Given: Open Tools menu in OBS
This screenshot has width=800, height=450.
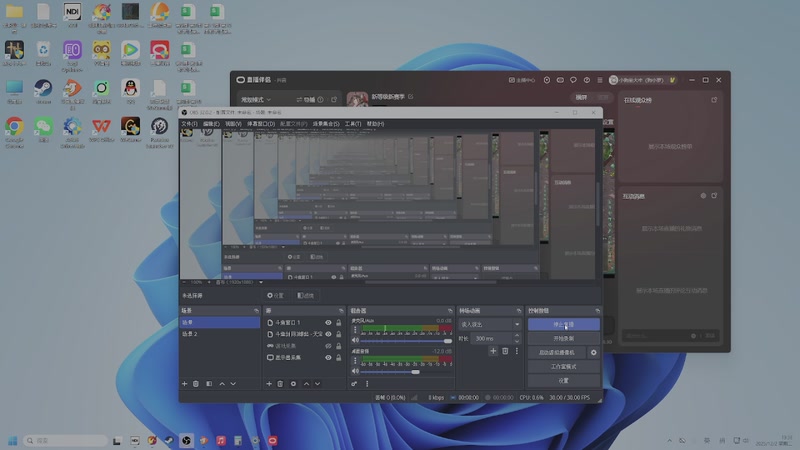Looking at the screenshot, I should point(353,124).
